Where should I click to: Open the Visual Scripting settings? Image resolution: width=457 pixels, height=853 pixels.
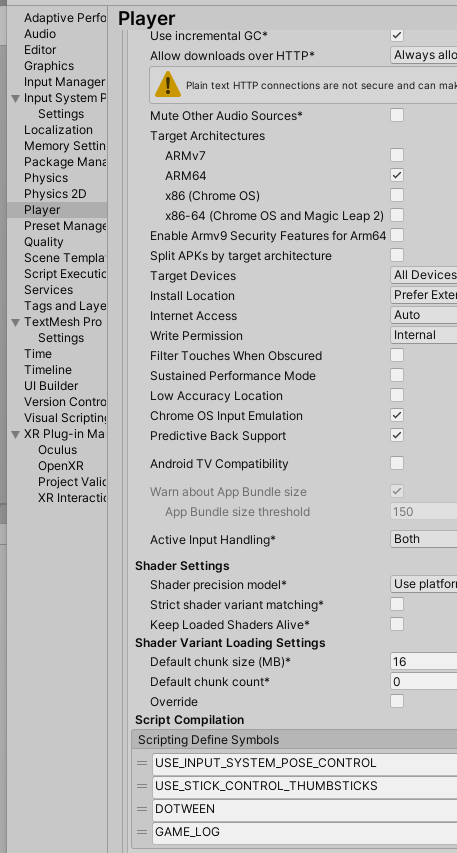click(x=65, y=418)
